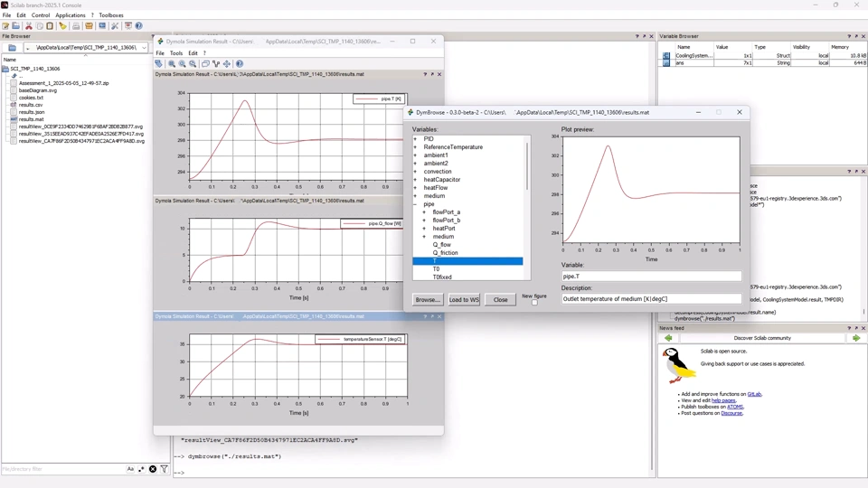The width and height of the screenshot is (868, 488).
Task: Click the Description field text
Action: tap(651, 299)
